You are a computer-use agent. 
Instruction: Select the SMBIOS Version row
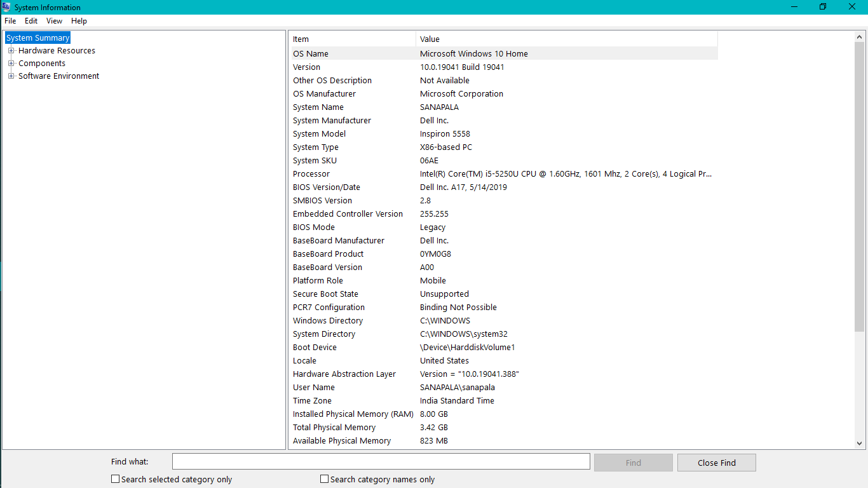505,201
